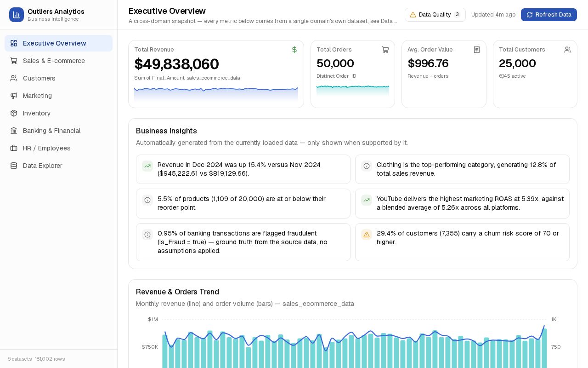Click the dollar sign icon on Total Revenue card
The width and height of the screenshot is (588, 368).
pyautogui.click(x=294, y=50)
